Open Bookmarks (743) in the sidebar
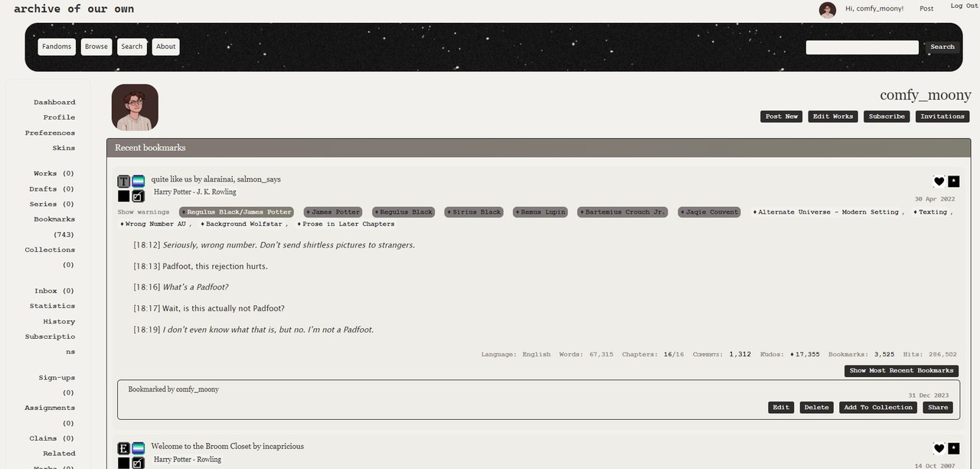Screen dimensions: 980x469 [54, 227]
